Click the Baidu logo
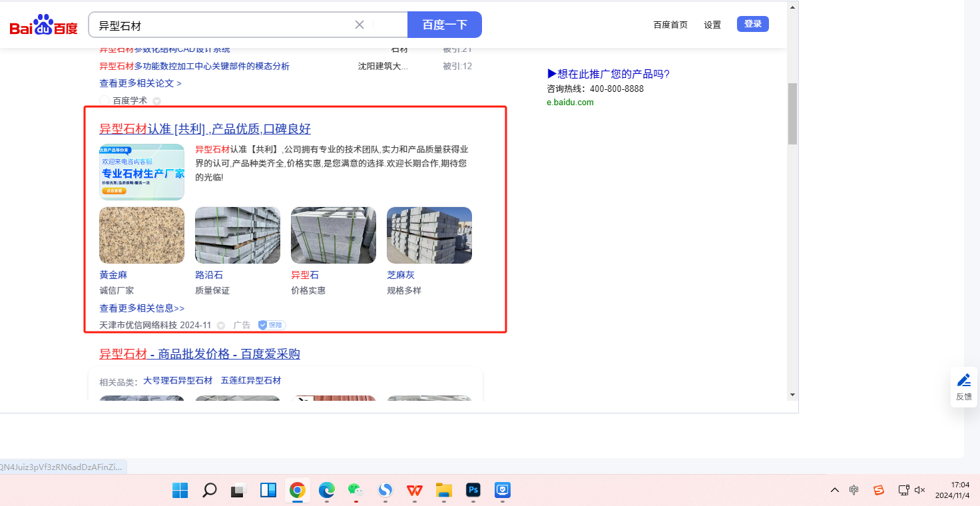This screenshot has height=506, width=980. click(43, 25)
